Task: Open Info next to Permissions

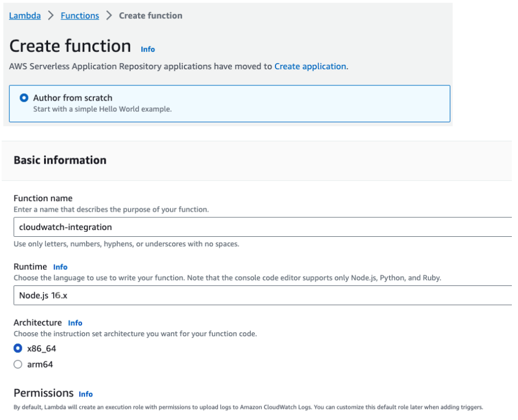Action: click(x=85, y=394)
